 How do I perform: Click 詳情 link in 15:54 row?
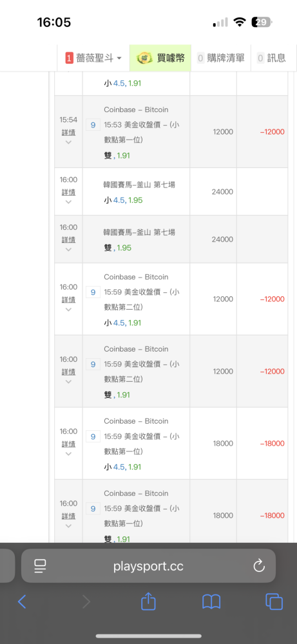click(68, 132)
